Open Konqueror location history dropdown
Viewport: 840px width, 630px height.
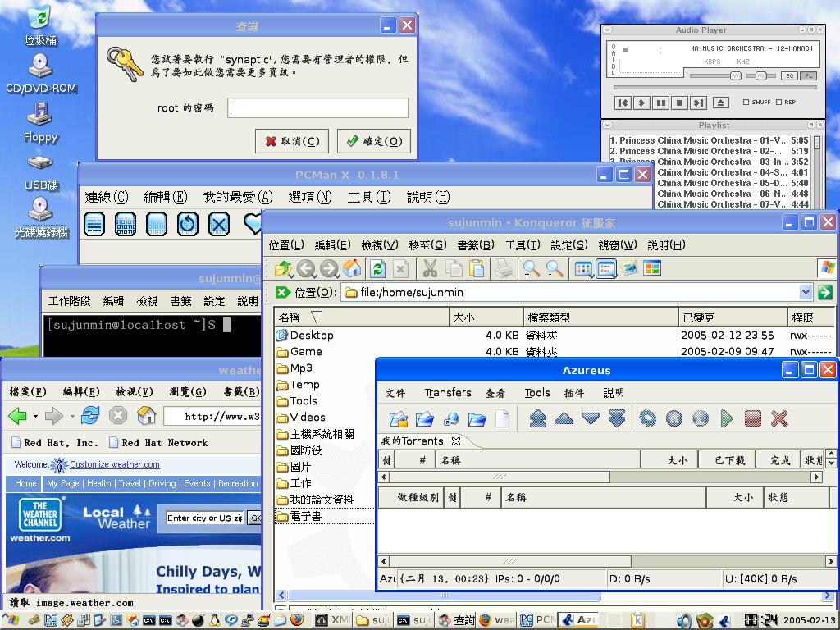coord(806,292)
